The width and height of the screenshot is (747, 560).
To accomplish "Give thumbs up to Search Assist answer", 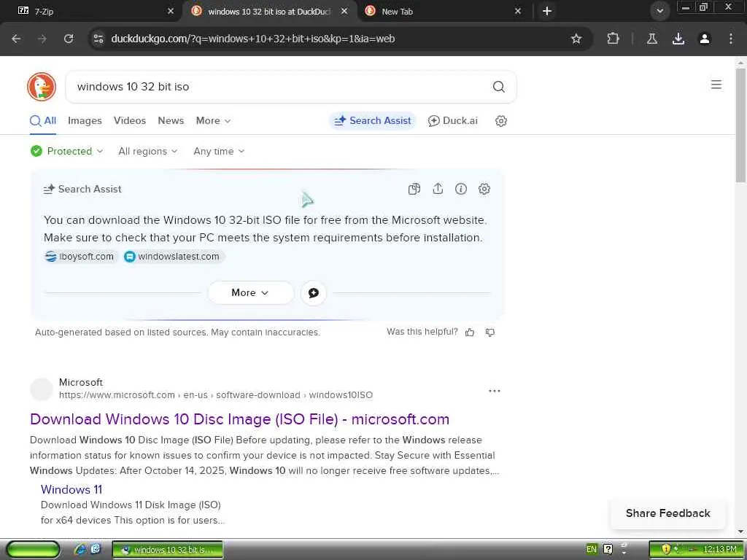I will [x=470, y=332].
